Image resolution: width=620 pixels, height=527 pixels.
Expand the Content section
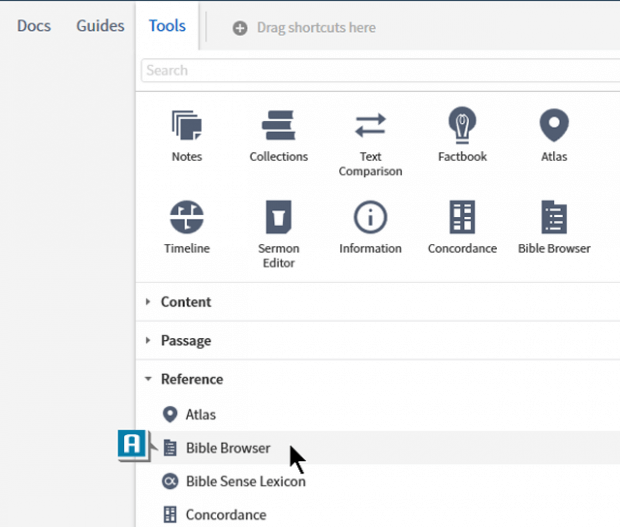tap(185, 302)
